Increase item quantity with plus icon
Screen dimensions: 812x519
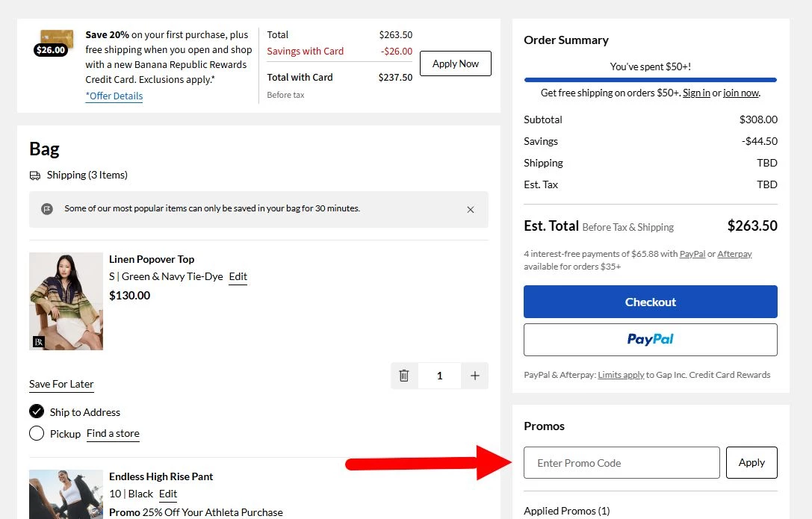[475, 376]
